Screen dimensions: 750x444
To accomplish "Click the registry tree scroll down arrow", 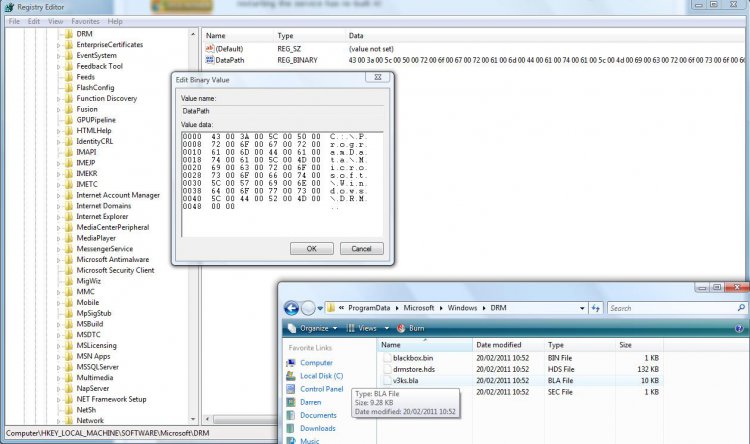I will click(193, 420).
